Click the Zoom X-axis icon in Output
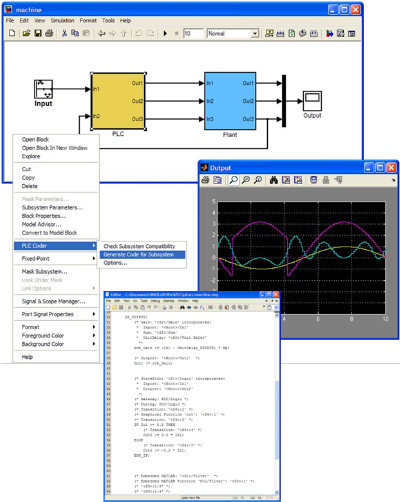This screenshot has height=502, width=400. pos(246,180)
